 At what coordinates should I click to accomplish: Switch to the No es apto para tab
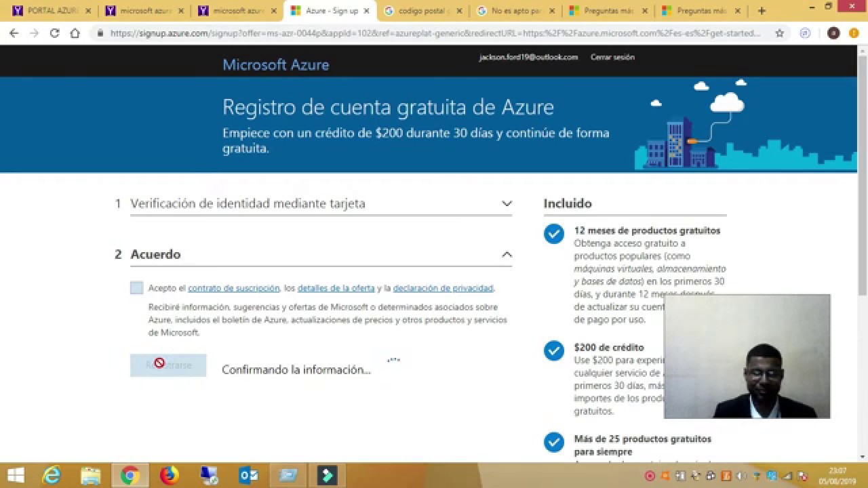pos(516,11)
